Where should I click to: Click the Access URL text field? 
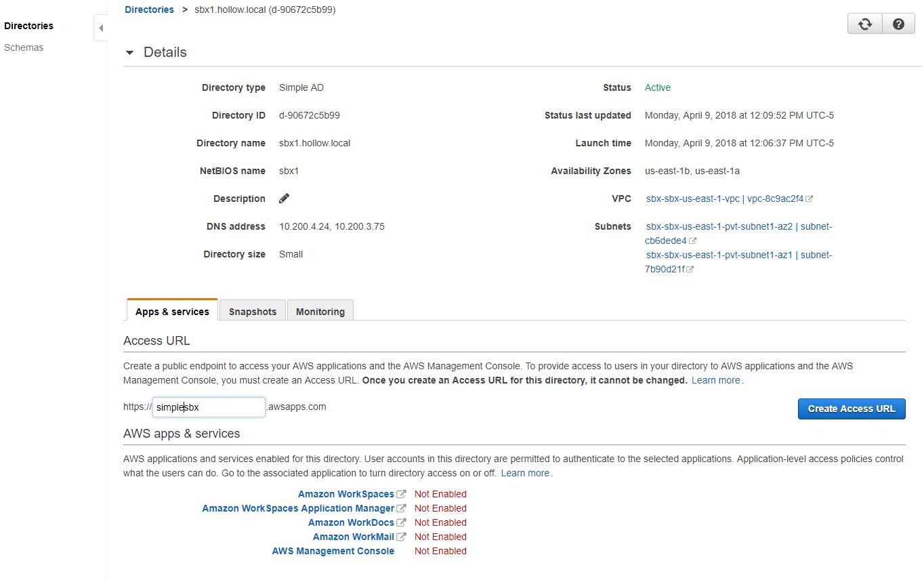(209, 407)
